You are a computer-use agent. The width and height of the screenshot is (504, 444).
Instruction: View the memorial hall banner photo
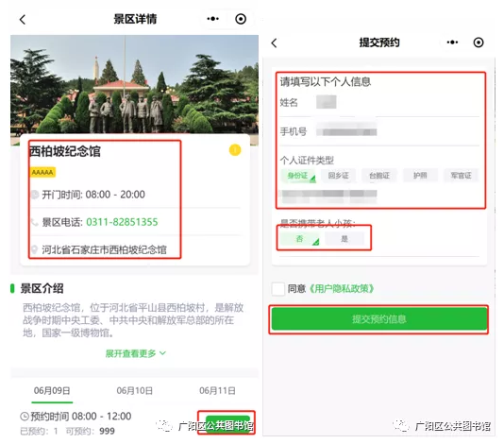(x=134, y=84)
